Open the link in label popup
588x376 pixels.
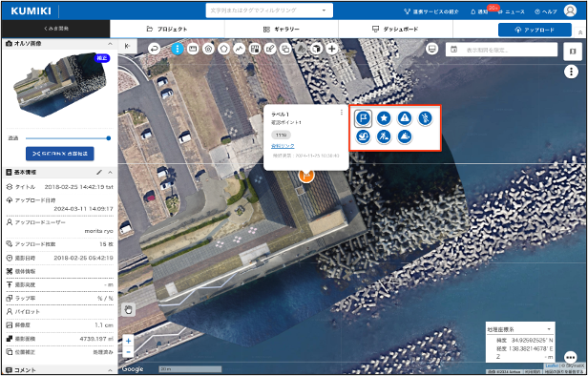click(283, 146)
